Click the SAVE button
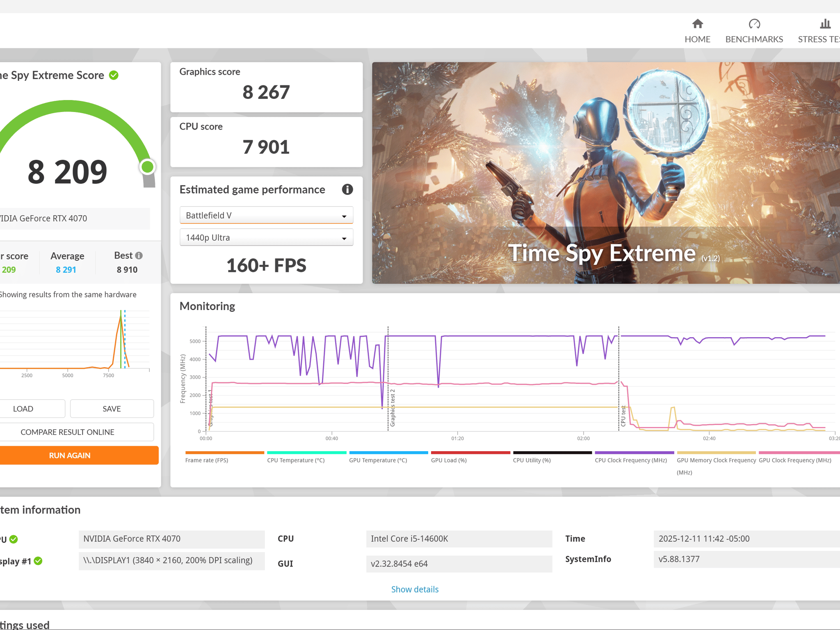840x630 pixels. 112,409
